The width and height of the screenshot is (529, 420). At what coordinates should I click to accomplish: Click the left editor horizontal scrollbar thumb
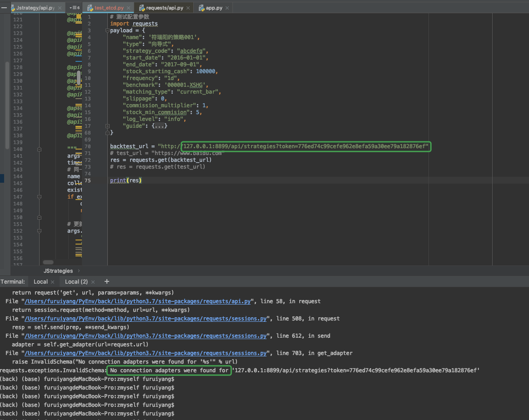click(48, 262)
